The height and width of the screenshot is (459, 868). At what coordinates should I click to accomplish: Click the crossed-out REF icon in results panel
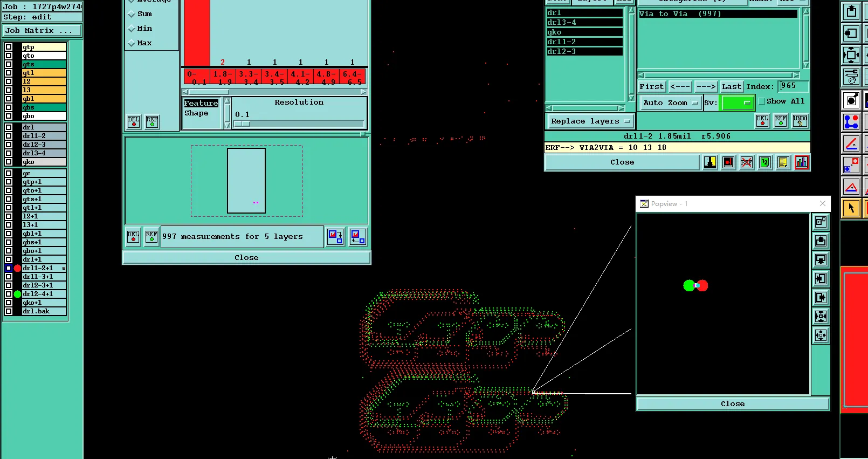(x=747, y=162)
